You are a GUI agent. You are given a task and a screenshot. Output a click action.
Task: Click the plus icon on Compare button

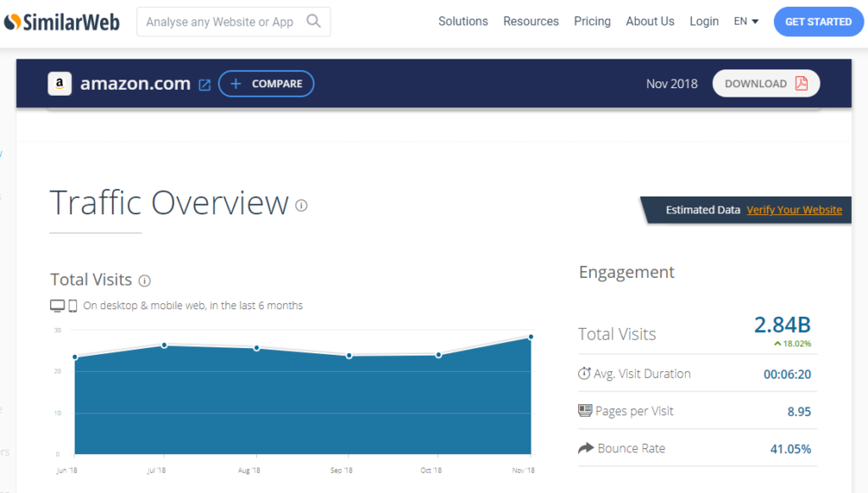[236, 84]
